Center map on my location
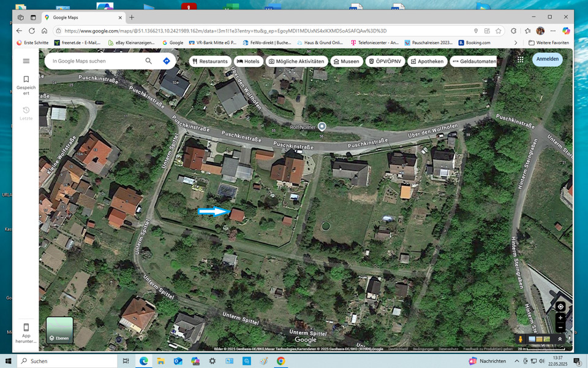 click(x=560, y=307)
